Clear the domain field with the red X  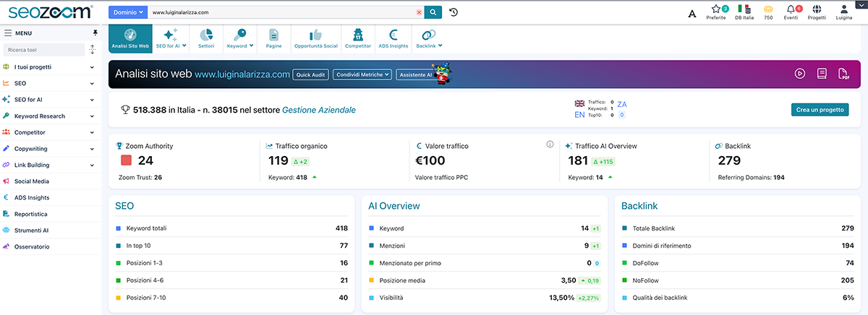pos(419,12)
